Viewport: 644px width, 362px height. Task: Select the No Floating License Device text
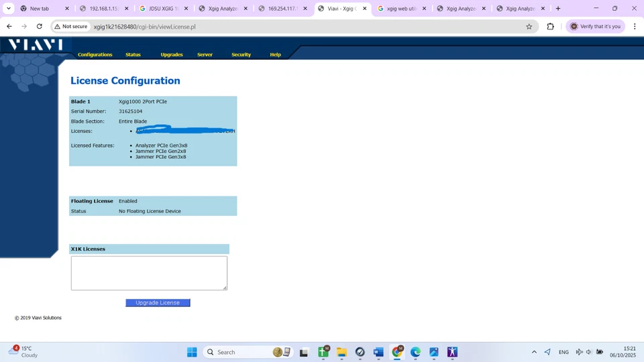click(x=150, y=211)
